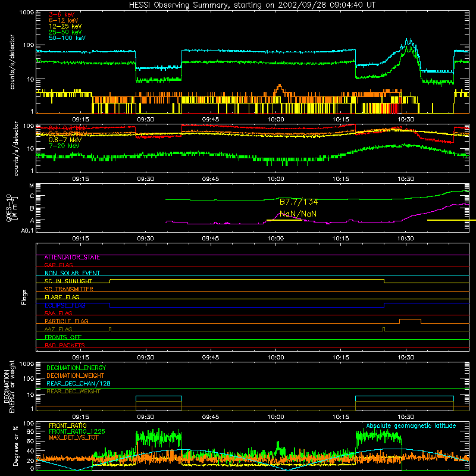Screen dimensions: 476x476
Task: Click the DECIMATION ENERGY or weight axis label
Action: click(9, 386)
